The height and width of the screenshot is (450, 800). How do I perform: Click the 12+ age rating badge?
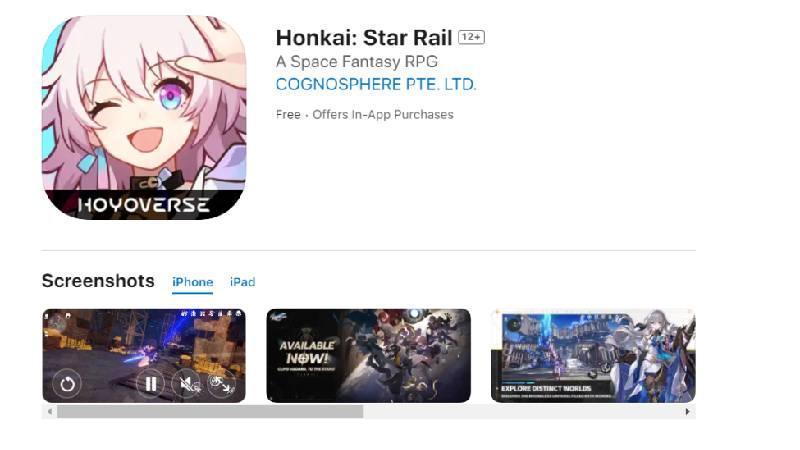(x=471, y=37)
